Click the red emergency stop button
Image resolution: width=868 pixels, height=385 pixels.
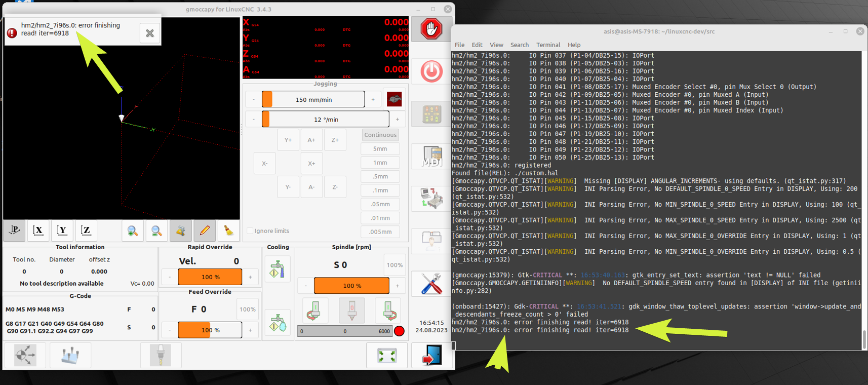[x=431, y=29]
